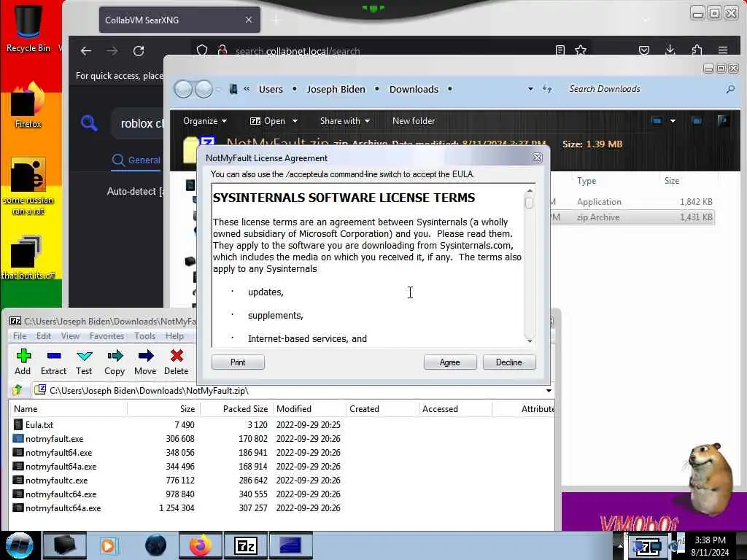This screenshot has width=747, height=560.
Task: Click the 7-Zip taskbar button
Action: click(x=246, y=545)
